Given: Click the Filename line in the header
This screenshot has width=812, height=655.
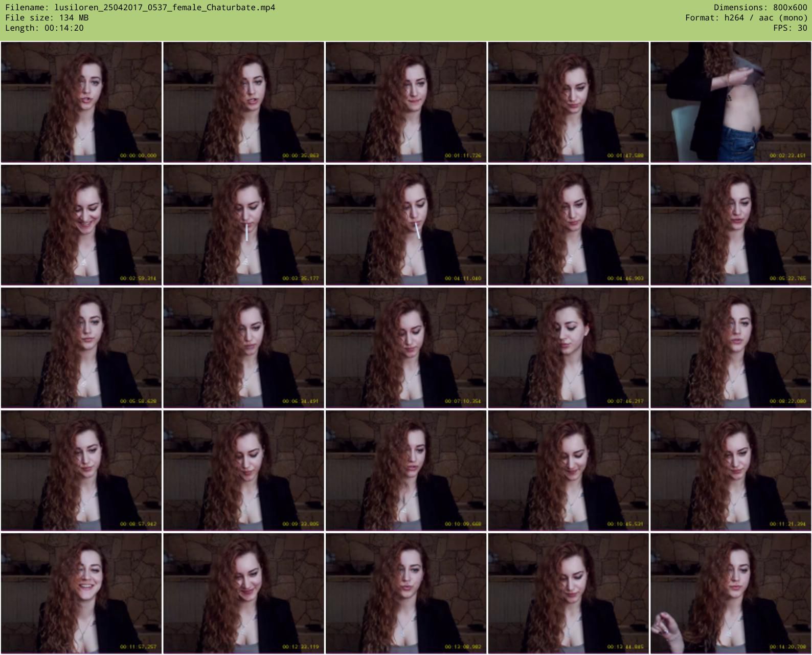Looking at the screenshot, I should pos(140,8).
